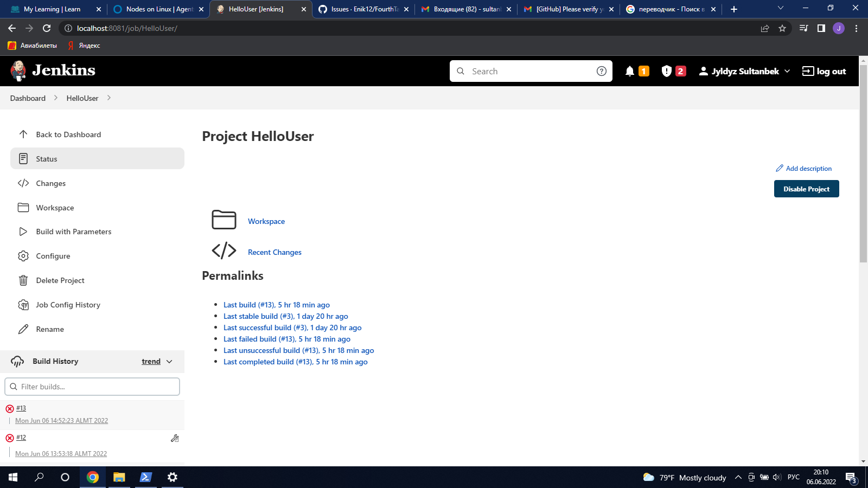Open the Changes sidebar item
Viewport: 868px width, 488px height.
97,183
